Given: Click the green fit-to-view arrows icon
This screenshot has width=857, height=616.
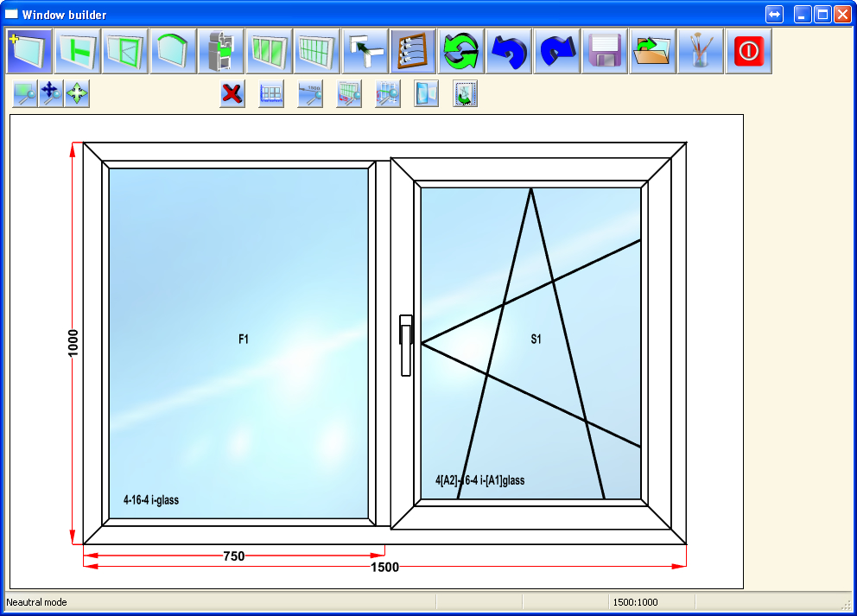Looking at the screenshot, I should click(77, 93).
